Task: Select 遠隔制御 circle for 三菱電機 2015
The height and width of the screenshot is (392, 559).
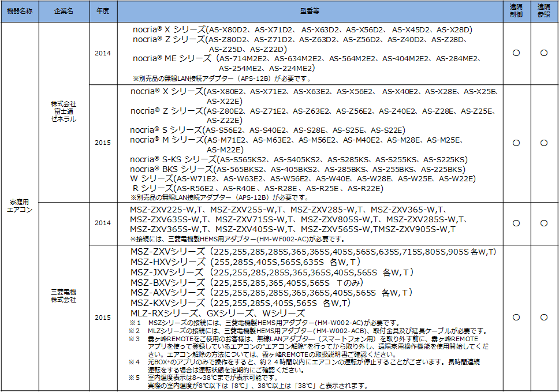Action: (516, 317)
